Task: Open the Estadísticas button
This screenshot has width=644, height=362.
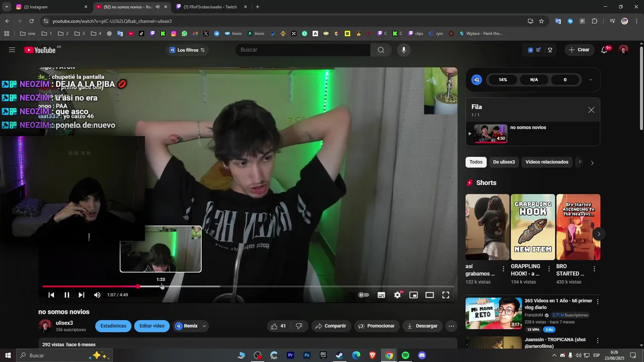Action: click(113, 326)
